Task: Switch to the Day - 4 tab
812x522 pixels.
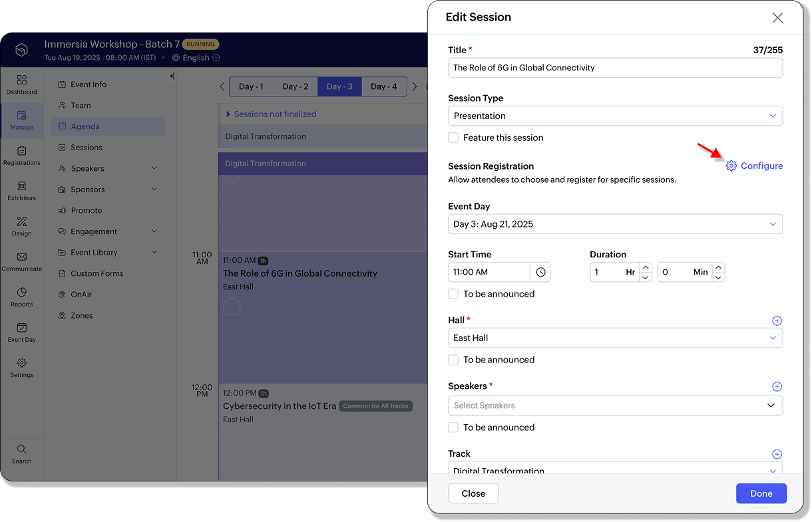Action: (x=384, y=86)
